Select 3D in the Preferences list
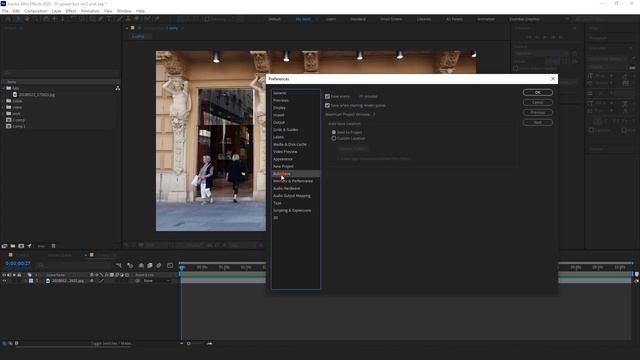 pos(276,218)
